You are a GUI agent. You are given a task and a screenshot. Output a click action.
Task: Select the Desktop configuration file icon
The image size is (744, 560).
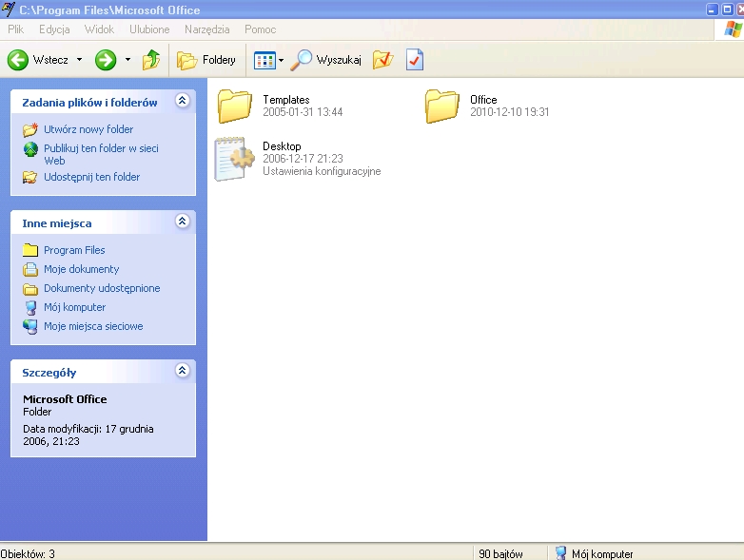pyautogui.click(x=234, y=159)
